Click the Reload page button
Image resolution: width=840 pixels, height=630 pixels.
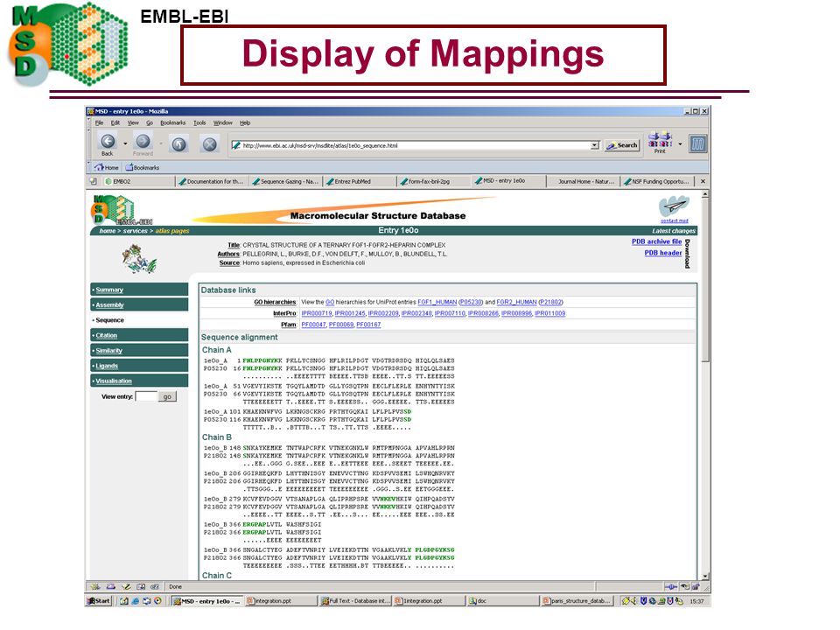[x=178, y=144]
